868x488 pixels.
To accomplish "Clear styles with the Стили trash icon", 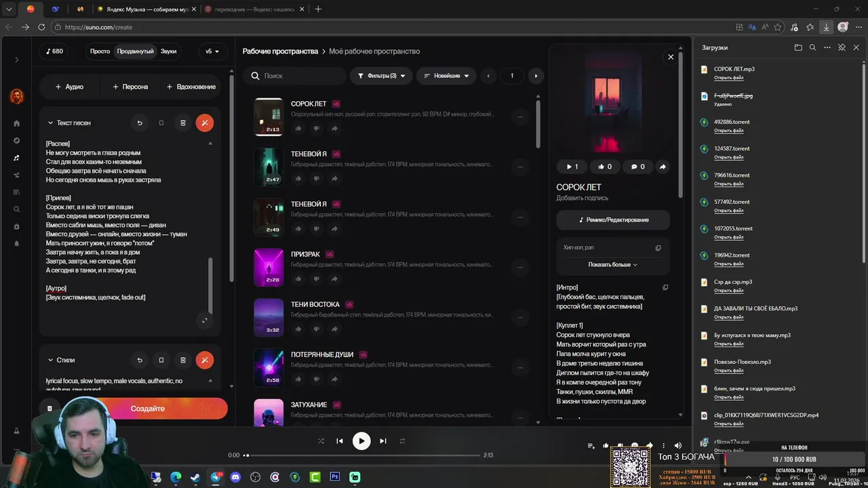I will tap(182, 360).
